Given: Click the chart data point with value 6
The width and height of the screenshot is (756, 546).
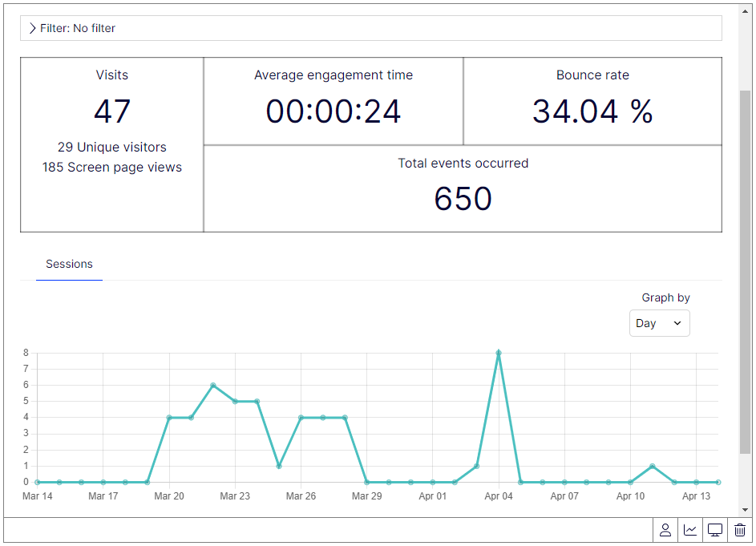Looking at the screenshot, I should [x=213, y=385].
